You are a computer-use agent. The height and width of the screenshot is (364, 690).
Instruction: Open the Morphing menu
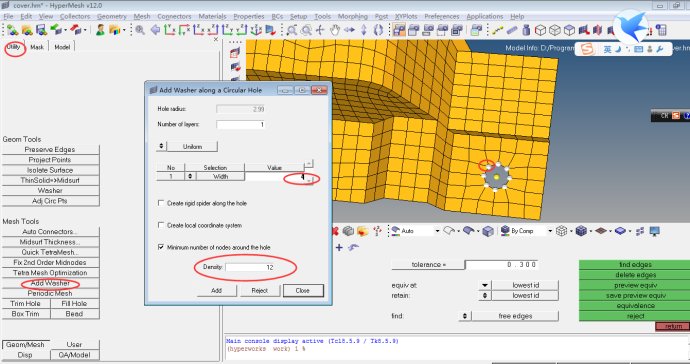click(352, 16)
